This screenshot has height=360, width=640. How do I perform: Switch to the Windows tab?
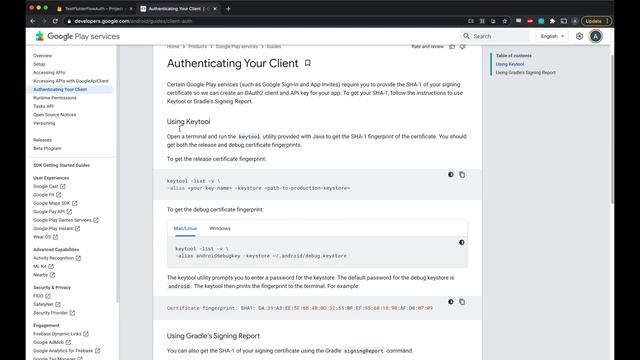pyautogui.click(x=220, y=228)
